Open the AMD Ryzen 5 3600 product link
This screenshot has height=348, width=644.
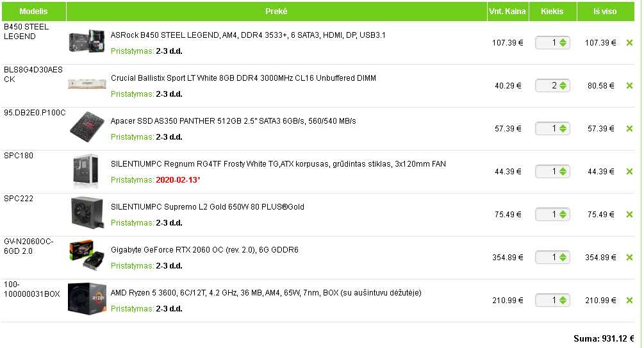(266, 293)
